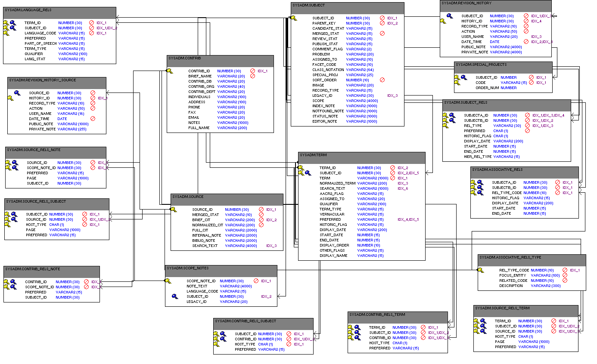This screenshot has height=364, width=597.
Task: Select the not-null icon beside BRIEF_NAME in CONTRIB
Action: click(x=253, y=76)
